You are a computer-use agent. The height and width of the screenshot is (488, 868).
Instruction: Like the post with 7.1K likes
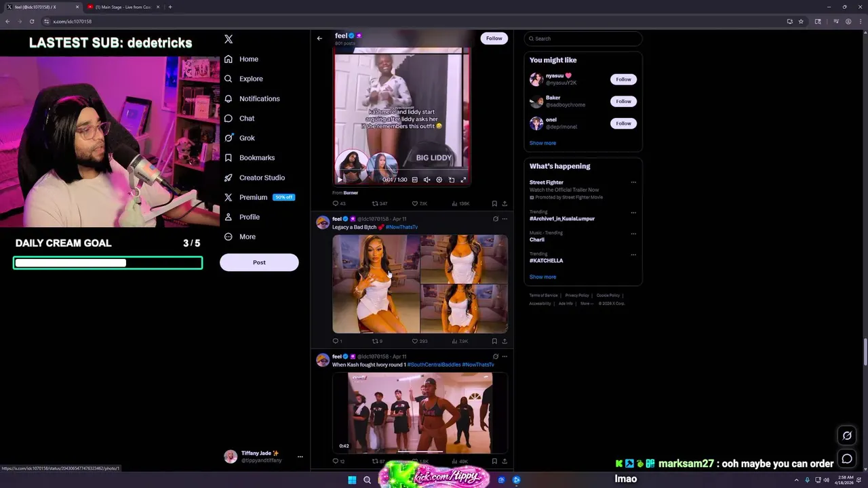click(x=420, y=203)
